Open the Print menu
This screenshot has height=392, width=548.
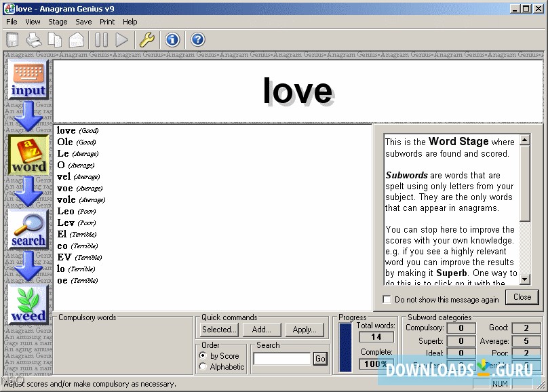pos(107,22)
